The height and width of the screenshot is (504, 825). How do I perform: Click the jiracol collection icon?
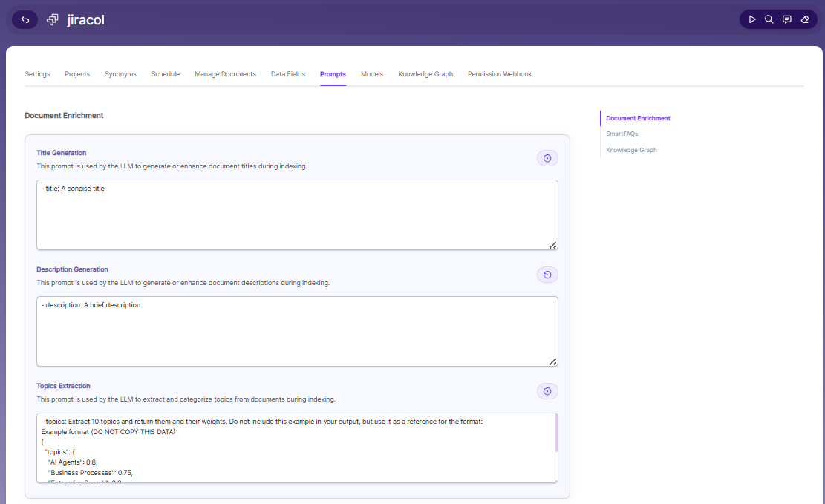[x=53, y=20]
